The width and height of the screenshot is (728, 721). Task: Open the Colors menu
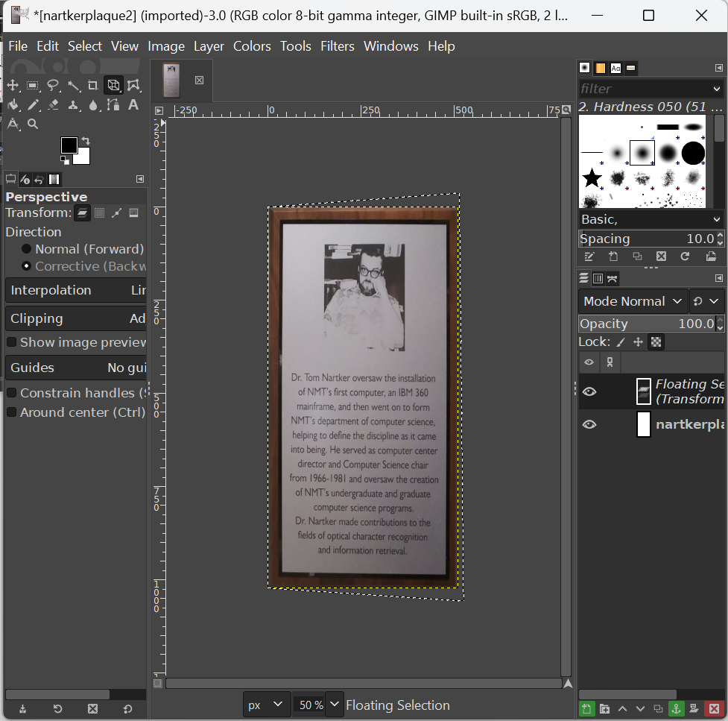click(252, 46)
